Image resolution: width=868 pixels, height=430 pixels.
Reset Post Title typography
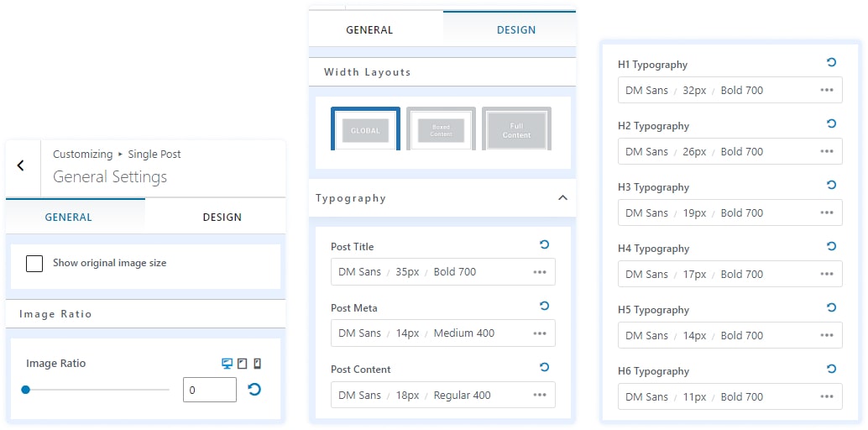point(544,245)
